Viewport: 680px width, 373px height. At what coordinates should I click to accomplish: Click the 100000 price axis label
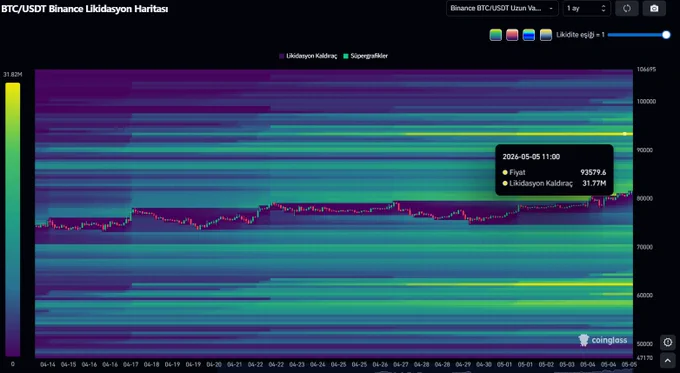tap(646, 101)
